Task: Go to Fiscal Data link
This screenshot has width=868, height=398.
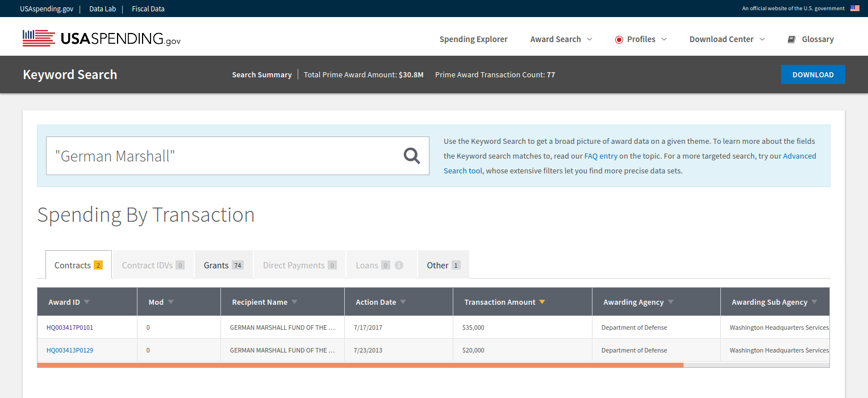Action: pos(148,9)
